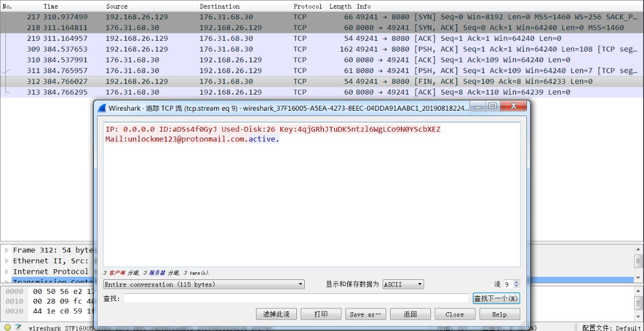Expand the Ethernet II tree node
Viewport: 644px width, 331px height.
tap(6, 261)
